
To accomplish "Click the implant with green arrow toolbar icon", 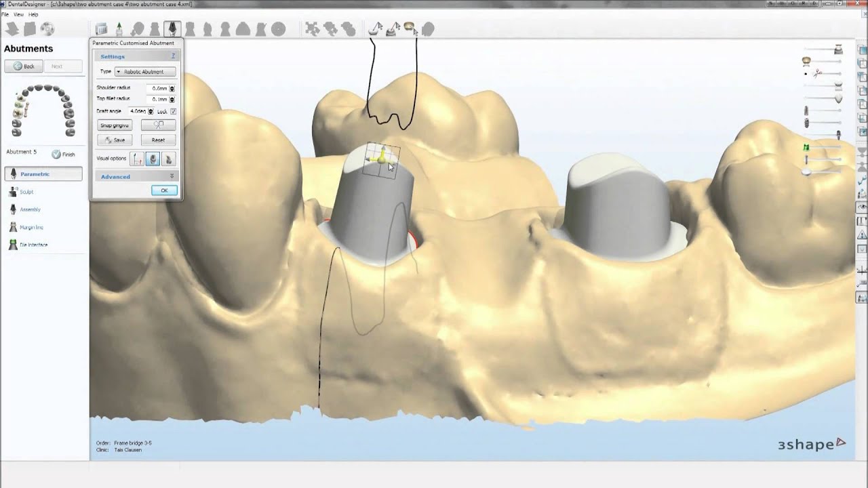I will pos(119,29).
